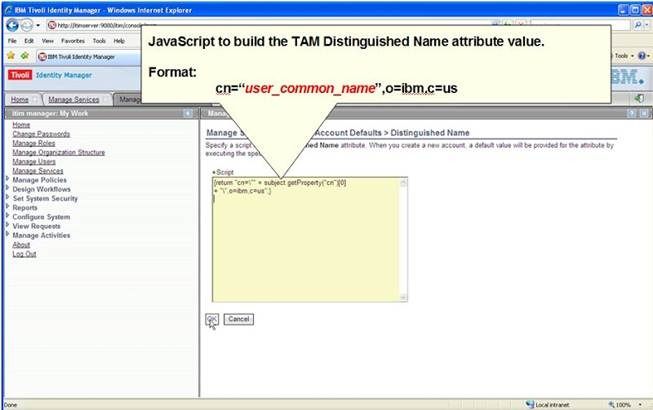
Task: Click the Manage Policies label
Action: tap(40, 180)
